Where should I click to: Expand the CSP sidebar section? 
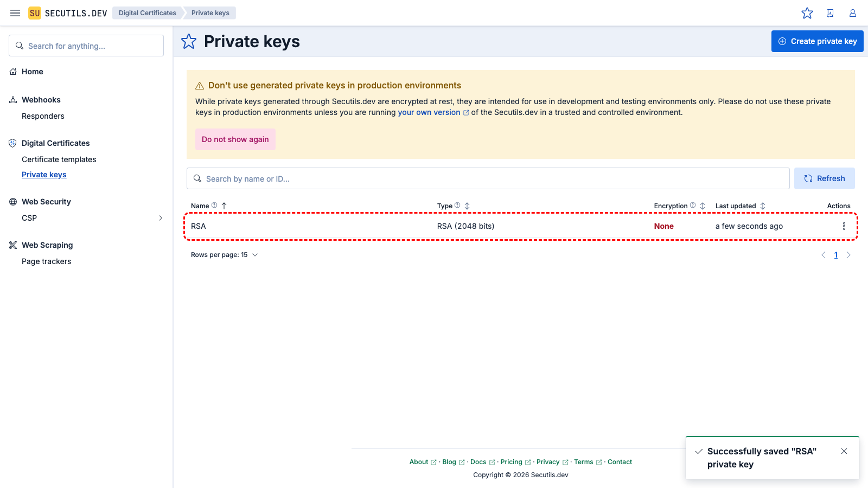point(160,217)
